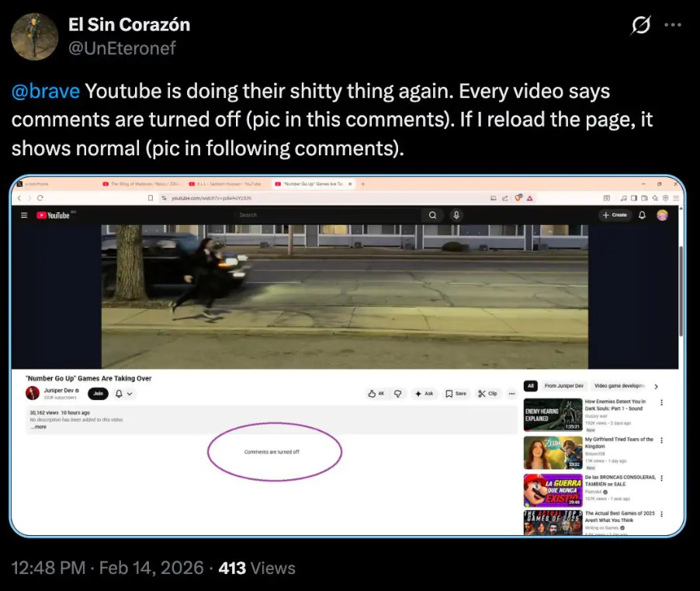Screen dimensions: 700x591
Task: Click the Clip button
Action: (x=487, y=394)
